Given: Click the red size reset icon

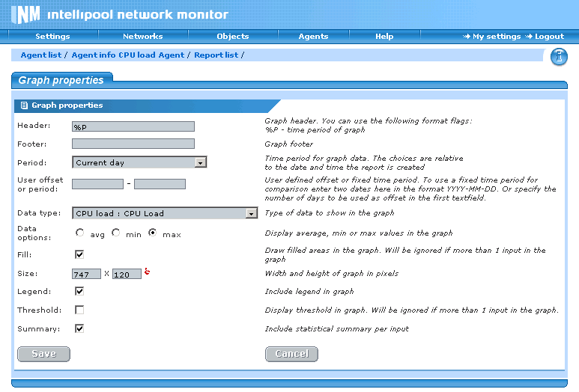Looking at the screenshot, I should (x=147, y=272).
